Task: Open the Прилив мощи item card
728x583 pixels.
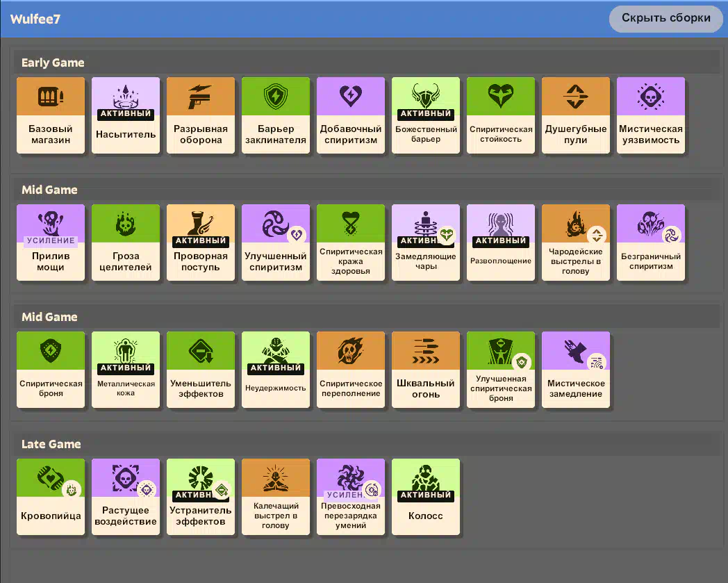Action: point(51,242)
